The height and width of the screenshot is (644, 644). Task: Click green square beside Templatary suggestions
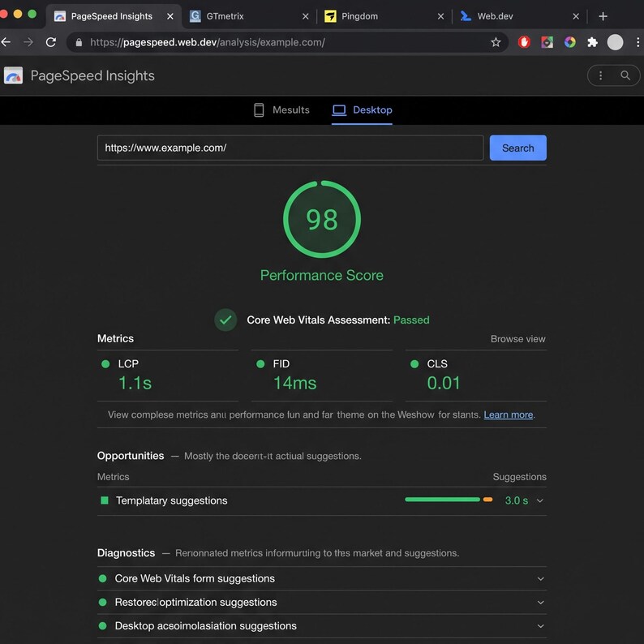[x=105, y=500]
